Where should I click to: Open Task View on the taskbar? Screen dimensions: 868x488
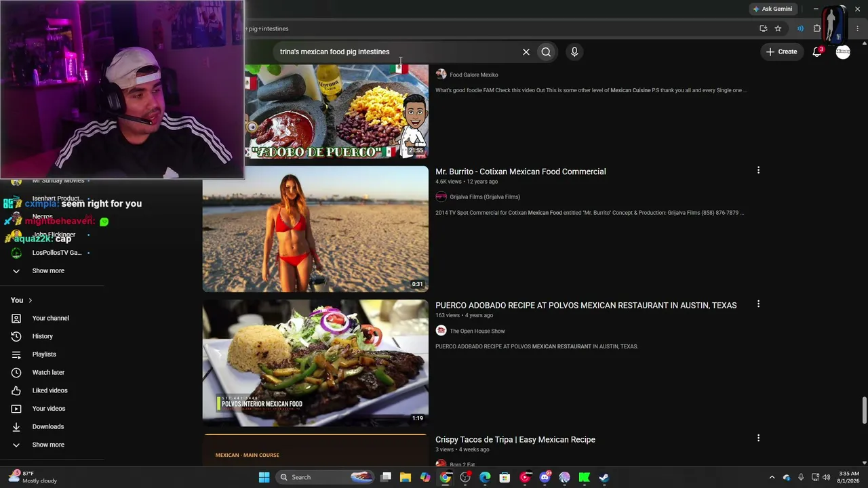click(386, 477)
